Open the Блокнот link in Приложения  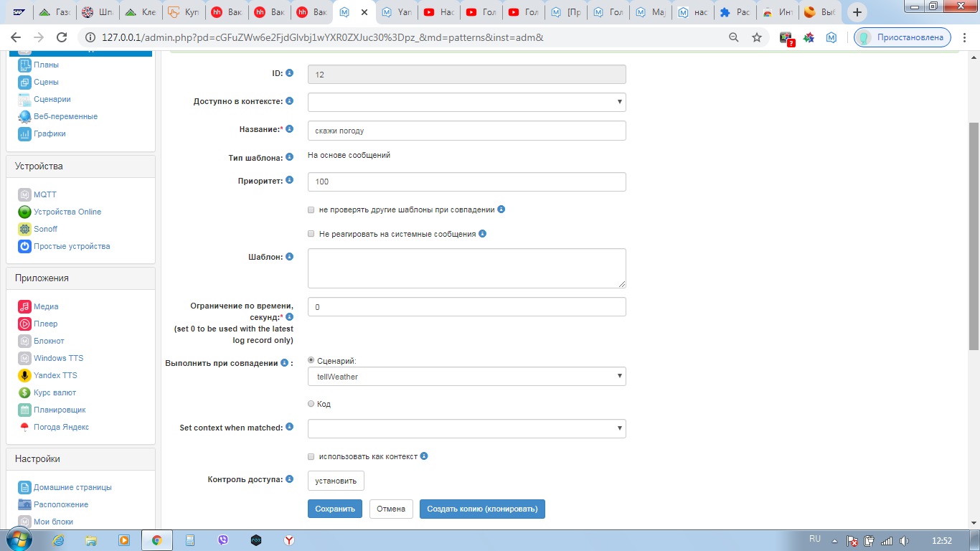click(x=49, y=341)
